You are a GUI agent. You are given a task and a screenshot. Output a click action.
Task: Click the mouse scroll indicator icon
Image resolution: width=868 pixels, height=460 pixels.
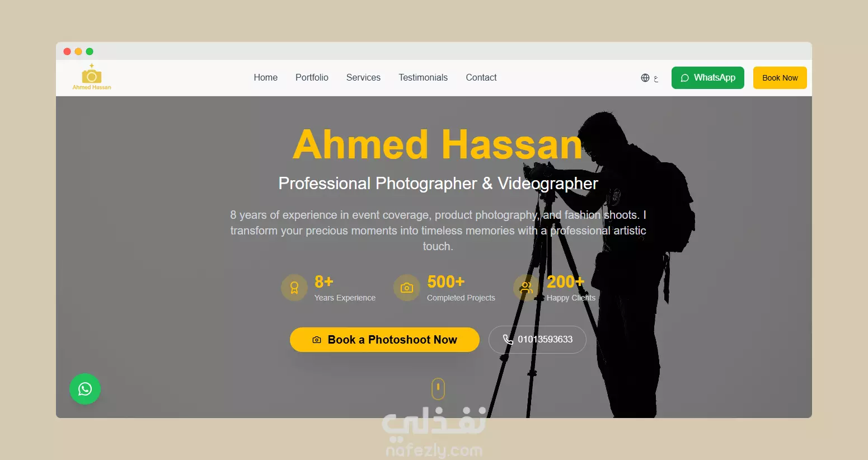tap(438, 388)
